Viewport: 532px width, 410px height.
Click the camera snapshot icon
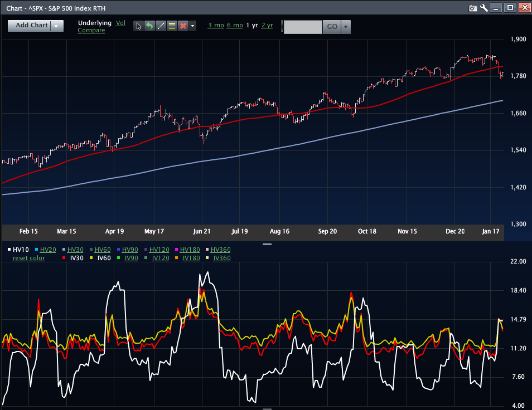click(473, 8)
